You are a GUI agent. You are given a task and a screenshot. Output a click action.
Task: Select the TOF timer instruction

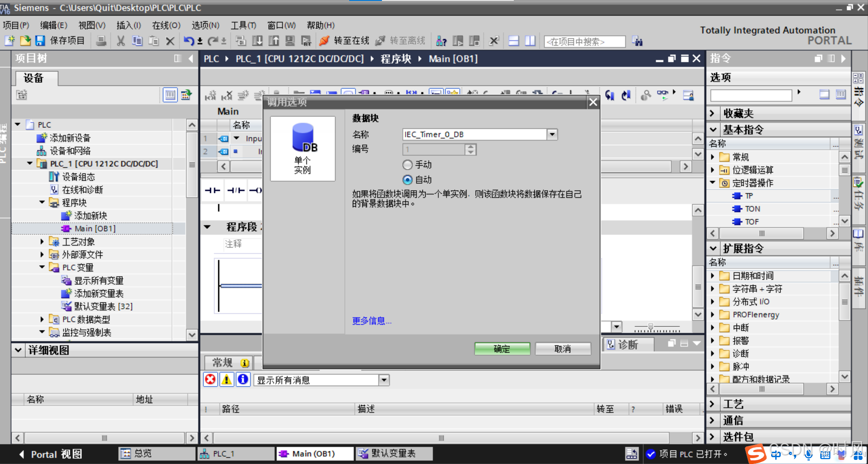coord(752,222)
